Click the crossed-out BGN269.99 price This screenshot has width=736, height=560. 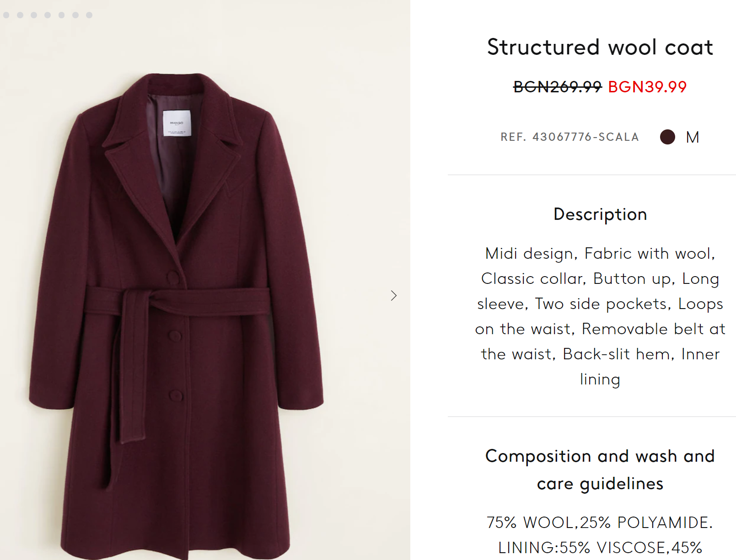point(557,87)
